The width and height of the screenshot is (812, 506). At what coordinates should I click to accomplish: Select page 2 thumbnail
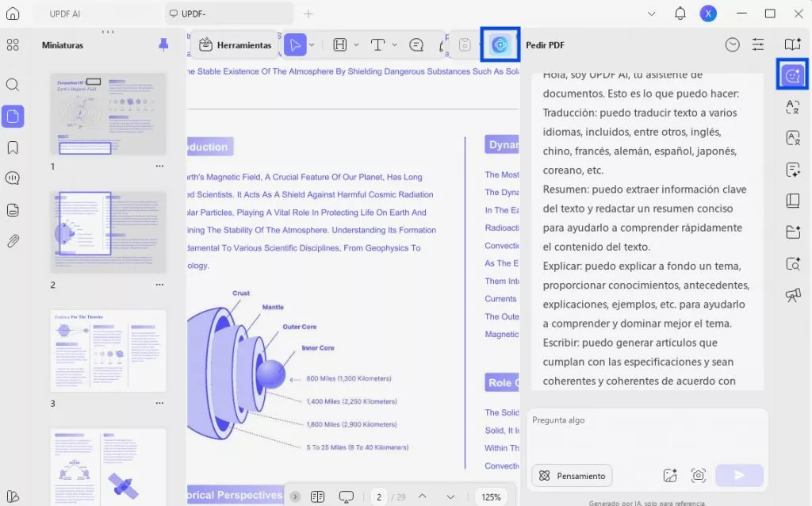click(x=108, y=232)
